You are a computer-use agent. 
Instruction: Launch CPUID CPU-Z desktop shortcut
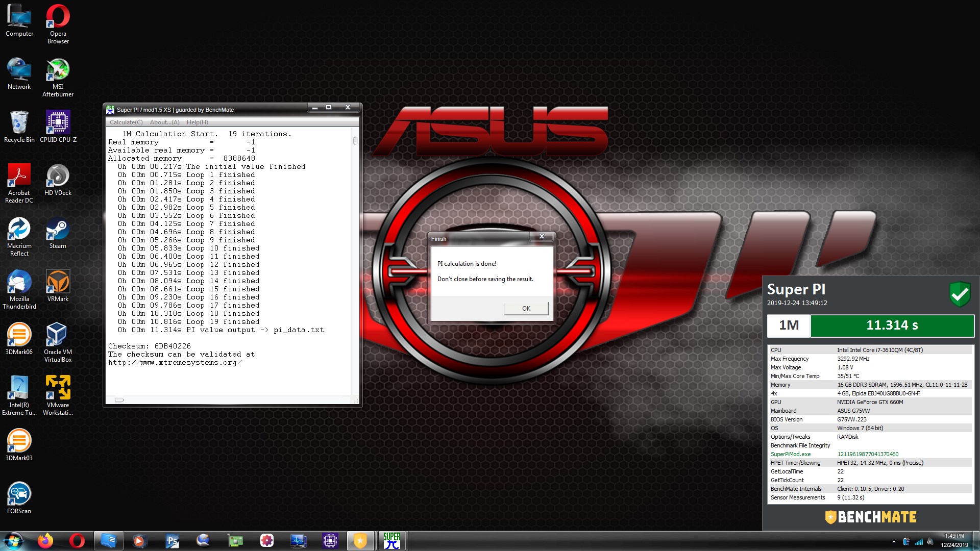(x=58, y=127)
